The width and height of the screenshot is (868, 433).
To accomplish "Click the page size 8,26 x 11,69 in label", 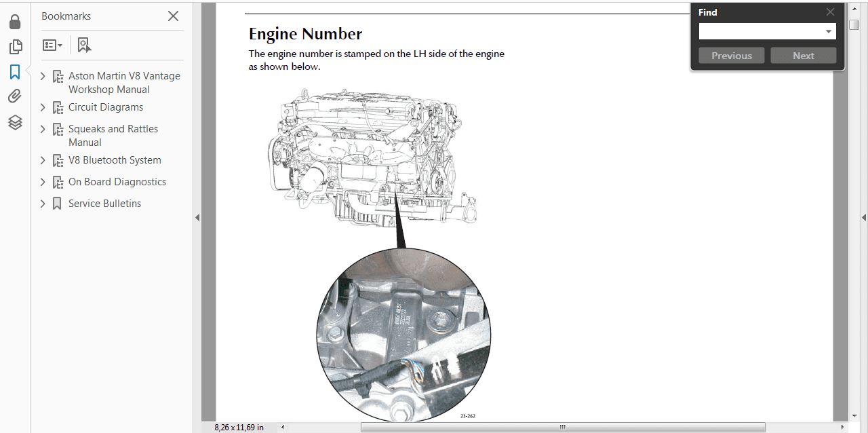I will [239, 427].
